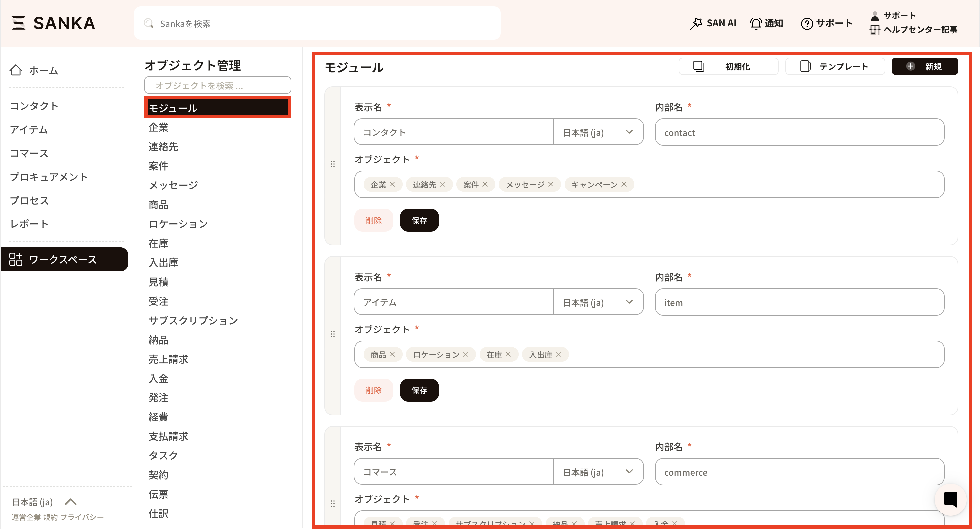
Task: Open プロセス in the left navigation
Action: [29, 200]
